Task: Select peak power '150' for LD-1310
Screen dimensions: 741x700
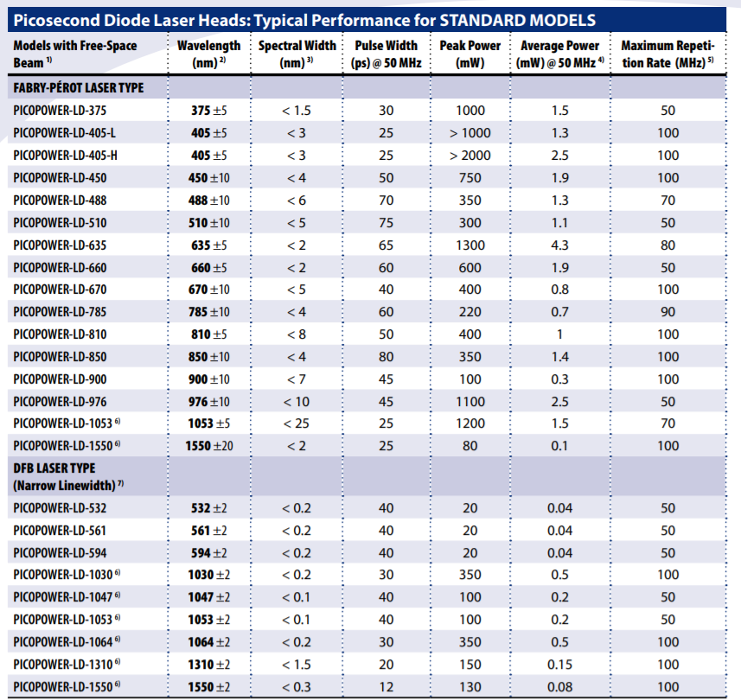Action: [x=470, y=665]
